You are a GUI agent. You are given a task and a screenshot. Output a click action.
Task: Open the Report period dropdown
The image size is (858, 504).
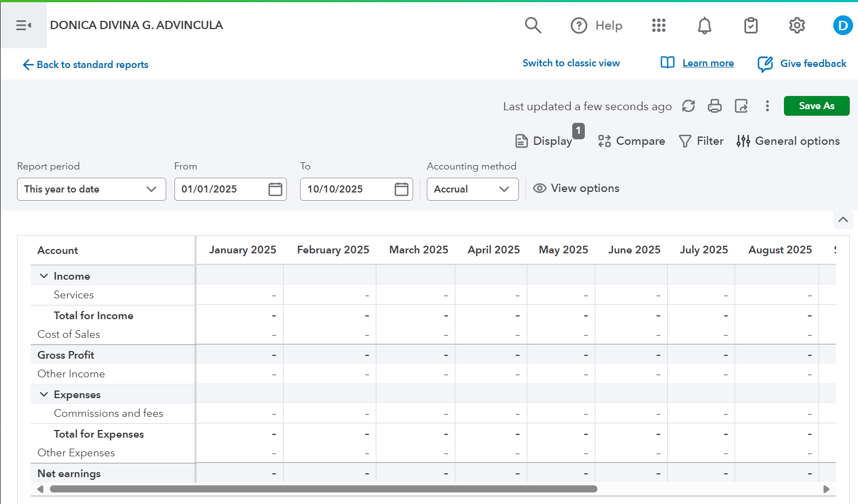(91, 189)
